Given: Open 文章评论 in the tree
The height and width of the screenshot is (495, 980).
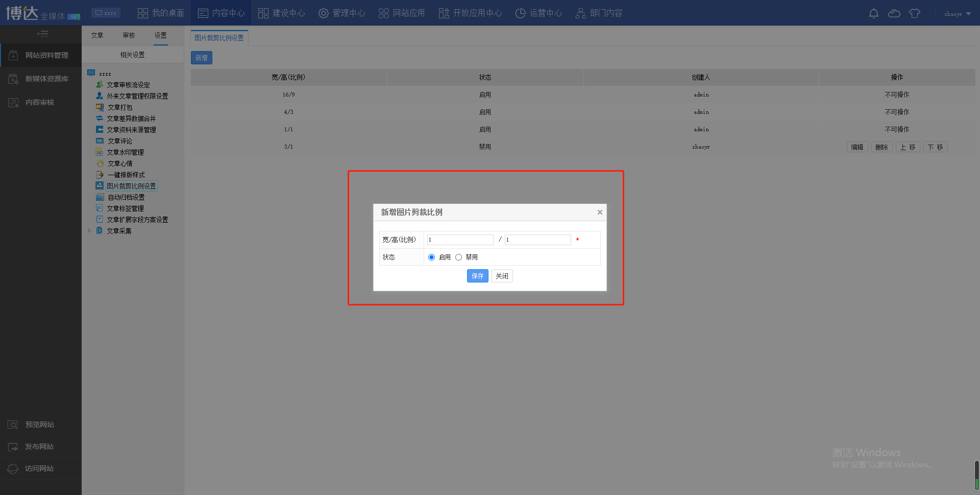Looking at the screenshot, I should [120, 141].
